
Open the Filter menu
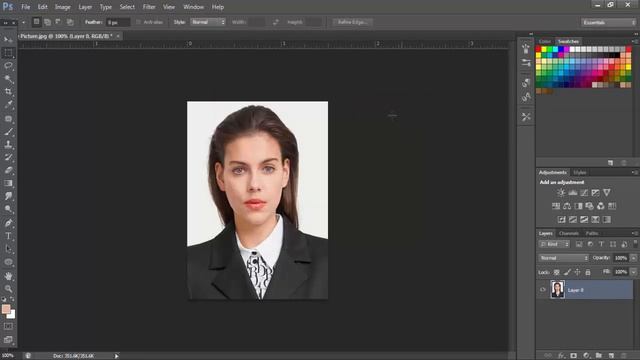click(149, 7)
